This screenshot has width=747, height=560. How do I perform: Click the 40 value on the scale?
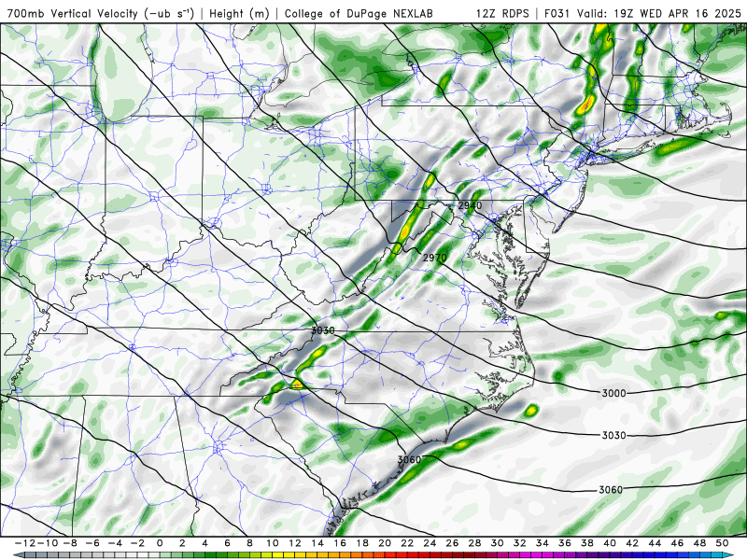[610, 543]
